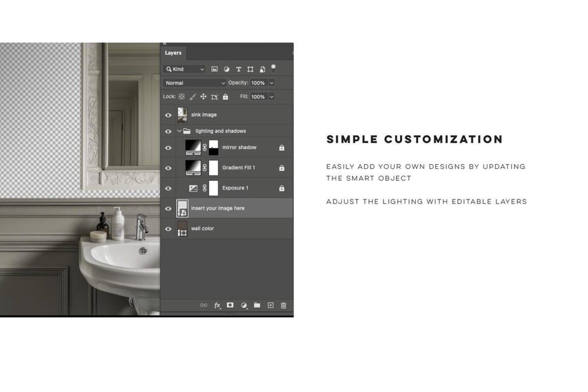Lock position move icon
This screenshot has width=588, height=392.
tap(203, 97)
